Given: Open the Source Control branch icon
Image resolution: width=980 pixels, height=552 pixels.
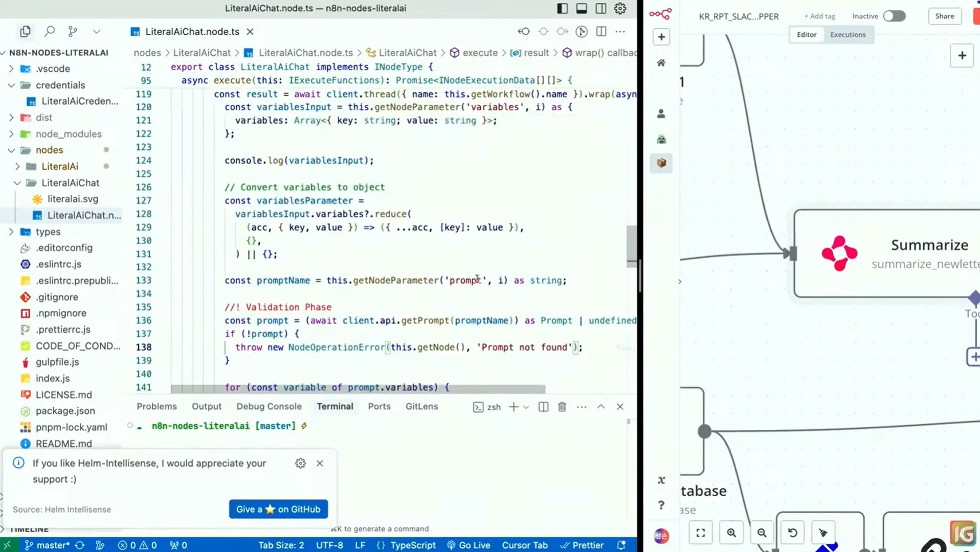Looking at the screenshot, I should (73, 32).
